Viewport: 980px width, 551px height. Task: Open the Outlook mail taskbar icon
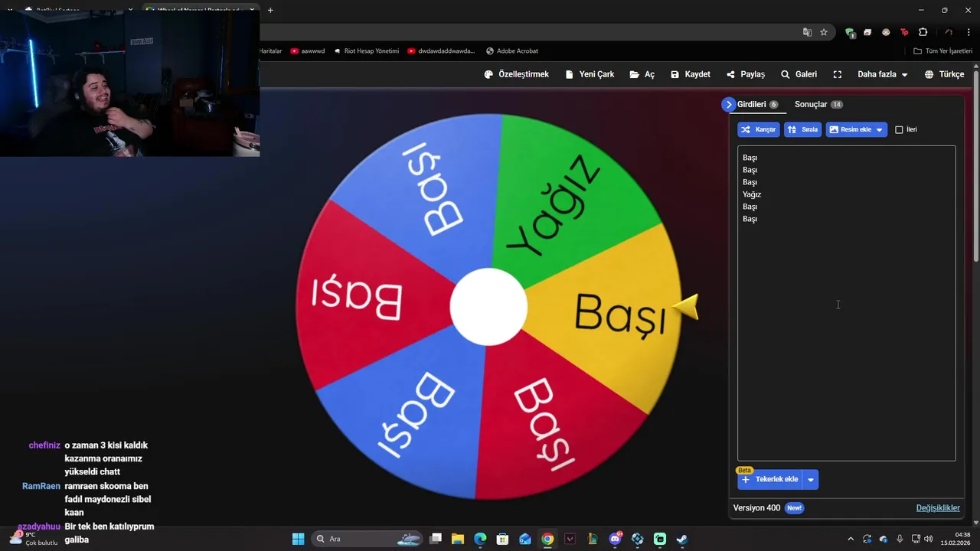tap(525, 539)
